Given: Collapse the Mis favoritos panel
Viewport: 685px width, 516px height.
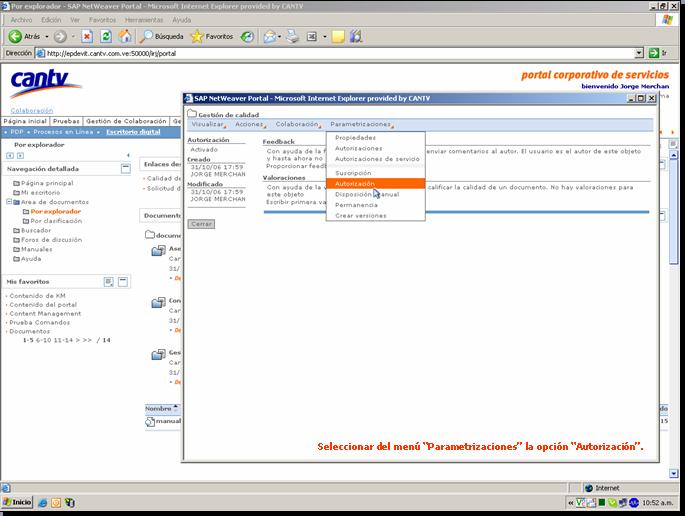Looking at the screenshot, I should coord(123,282).
